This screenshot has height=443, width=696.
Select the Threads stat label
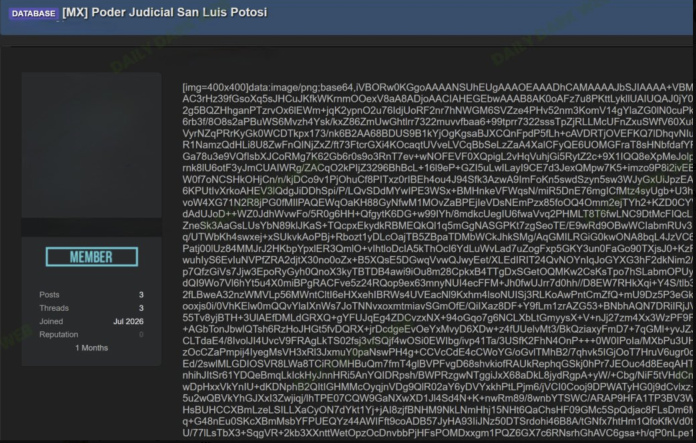tap(54, 308)
